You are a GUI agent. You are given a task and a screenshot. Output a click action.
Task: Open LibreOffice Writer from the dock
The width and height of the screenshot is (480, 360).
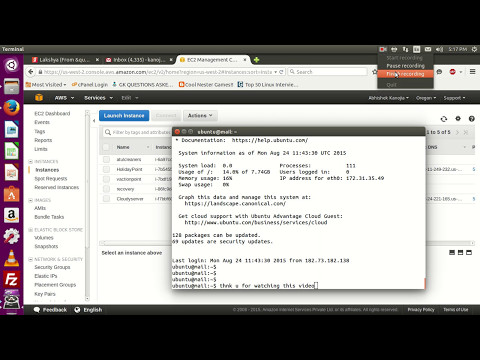11,129
